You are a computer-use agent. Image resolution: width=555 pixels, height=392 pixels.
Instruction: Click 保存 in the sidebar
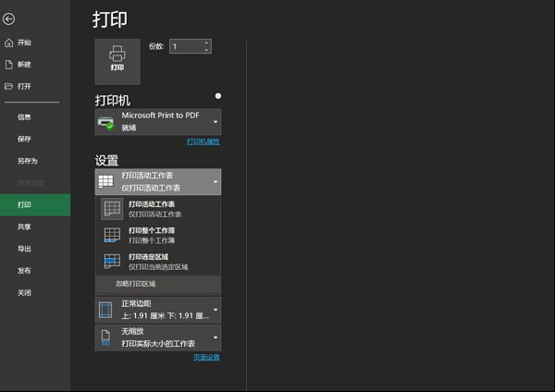(x=24, y=139)
